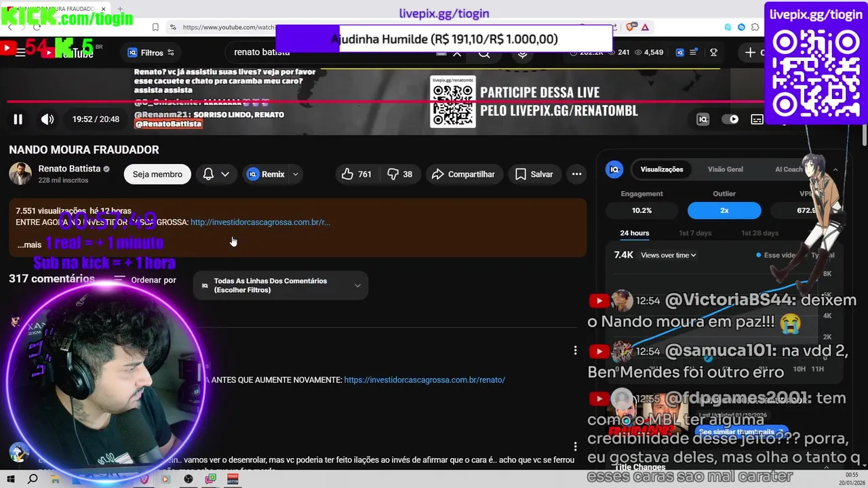Turn on subtitles with the captions icon
The image size is (868, 488).
[757, 119]
